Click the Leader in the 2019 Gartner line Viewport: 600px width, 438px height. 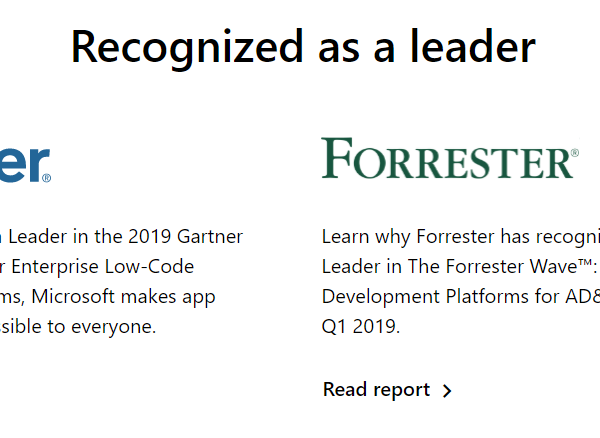pos(121,236)
